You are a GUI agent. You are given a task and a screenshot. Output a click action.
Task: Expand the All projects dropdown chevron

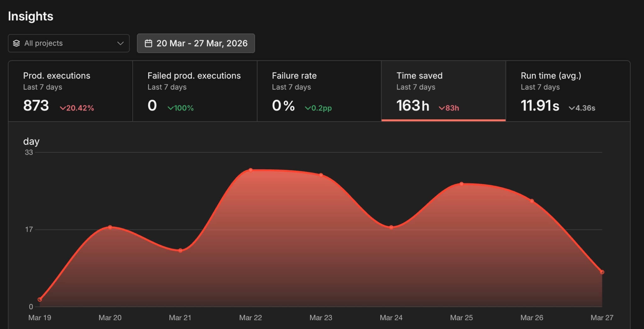point(120,43)
